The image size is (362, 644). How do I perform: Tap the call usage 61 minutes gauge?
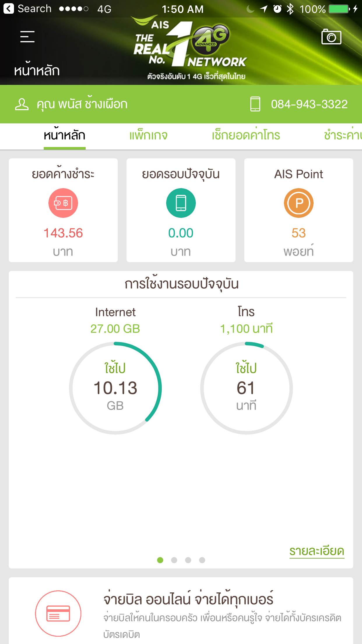click(246, 388)
